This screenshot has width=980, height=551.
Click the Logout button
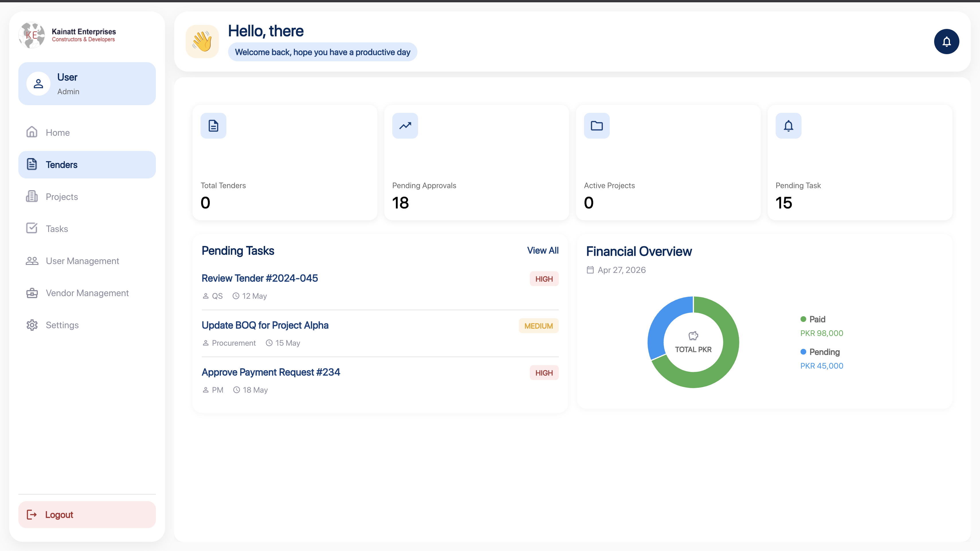pos(87,515)
